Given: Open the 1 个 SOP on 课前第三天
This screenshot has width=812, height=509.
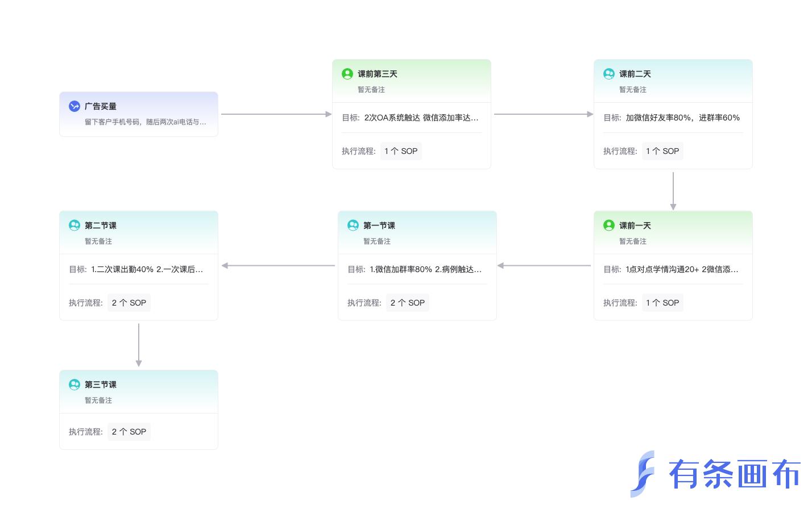Looking at the screenshot, I should (x=401, y=151).
